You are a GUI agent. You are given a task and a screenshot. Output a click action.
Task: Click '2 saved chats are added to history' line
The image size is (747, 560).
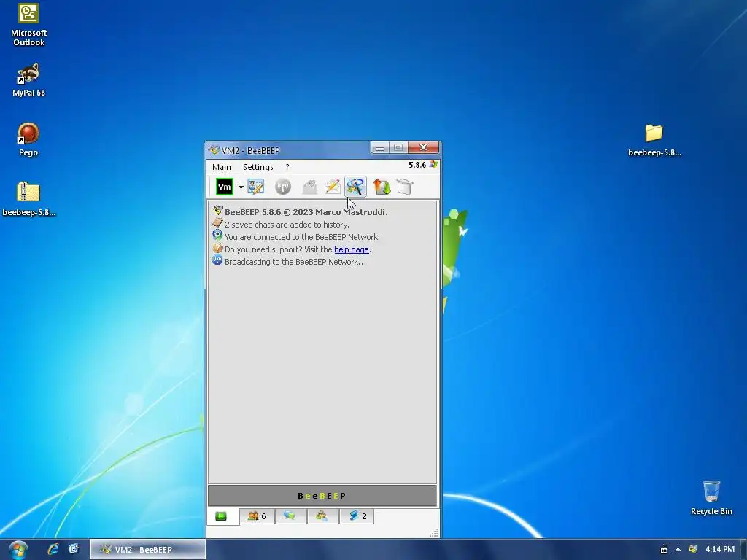(x=287, y=225)
